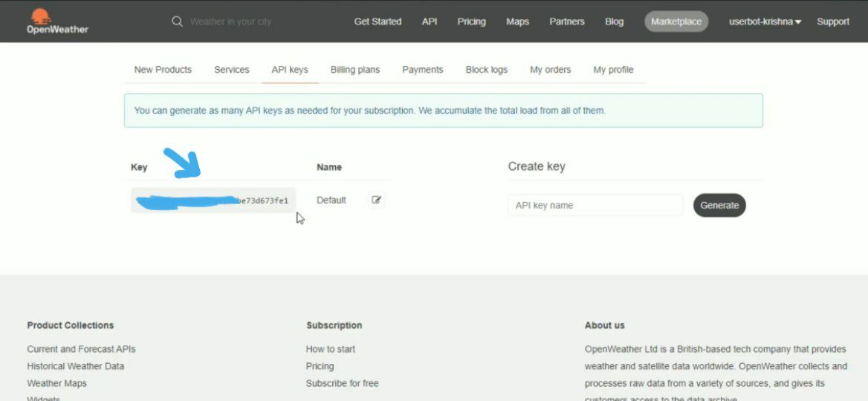View the My orders tab
This screenshot has width=868, height=401.
click(x=551, y=70)
